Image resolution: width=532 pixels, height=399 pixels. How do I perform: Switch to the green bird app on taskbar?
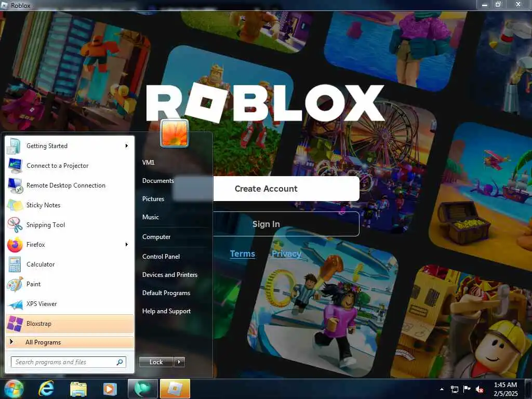(143, 389)
